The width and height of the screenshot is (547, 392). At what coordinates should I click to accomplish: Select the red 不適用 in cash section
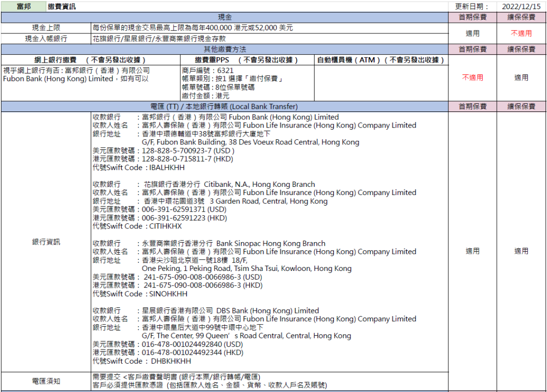[521, 33]
